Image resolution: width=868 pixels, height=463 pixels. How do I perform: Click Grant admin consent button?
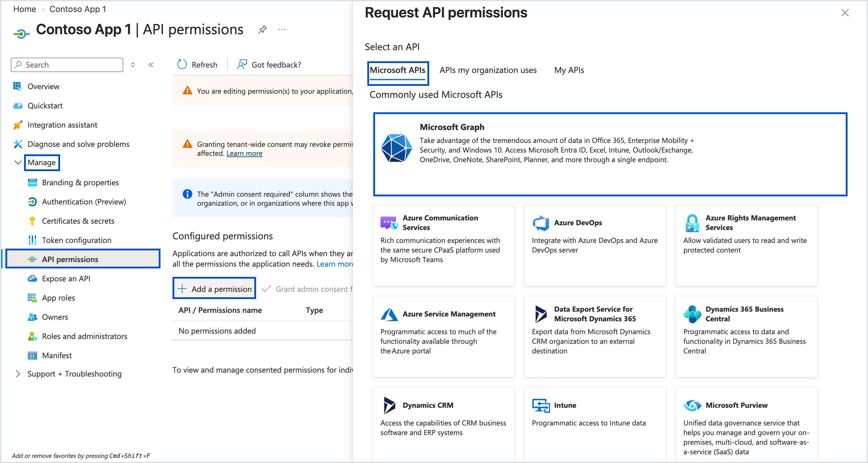coord(307,289)
